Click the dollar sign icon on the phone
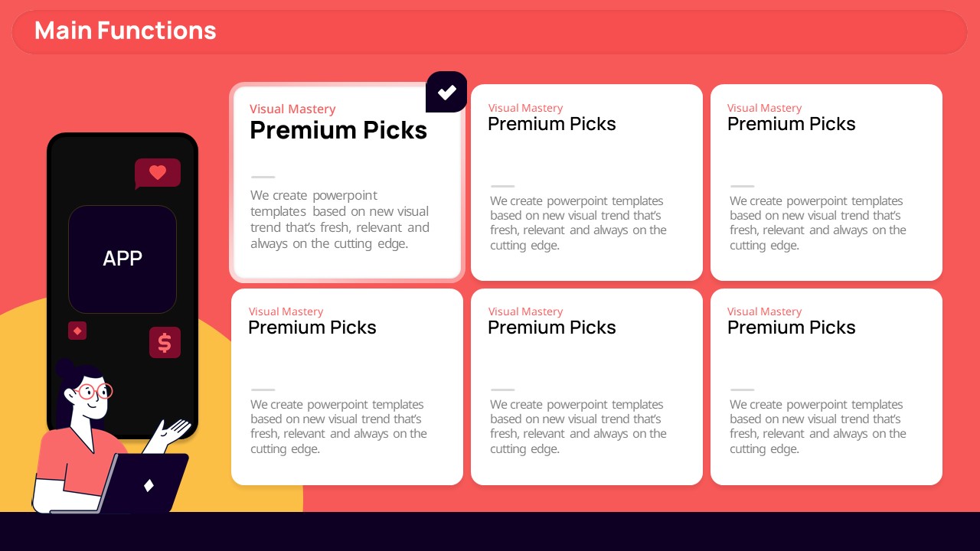Image resolution: width=980 pixels, height=551 pixels. click(165, 342)
